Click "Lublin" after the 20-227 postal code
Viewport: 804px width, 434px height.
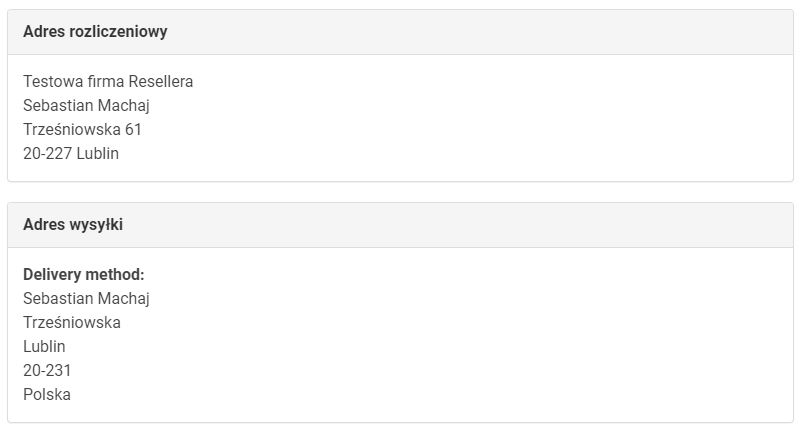pos(97,154)
